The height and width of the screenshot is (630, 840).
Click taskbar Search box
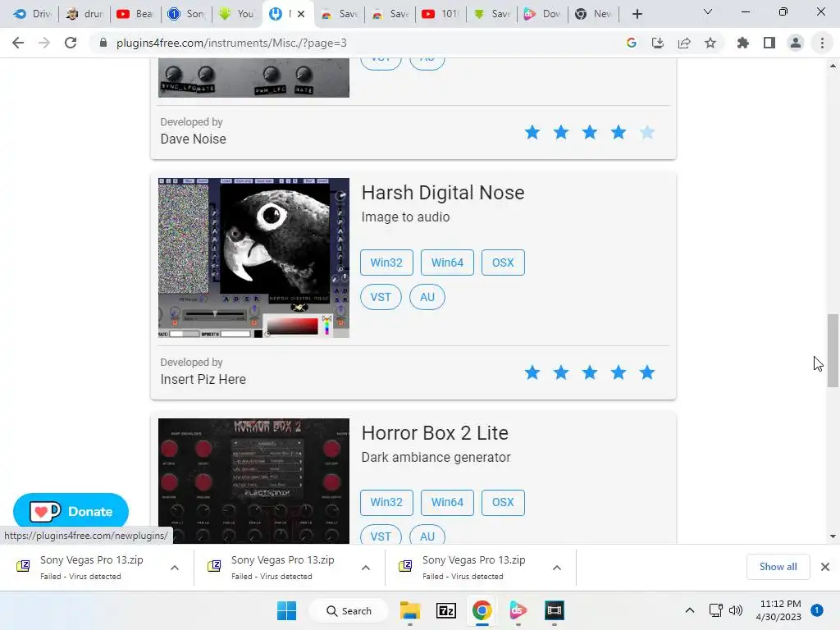pos(349,610)
